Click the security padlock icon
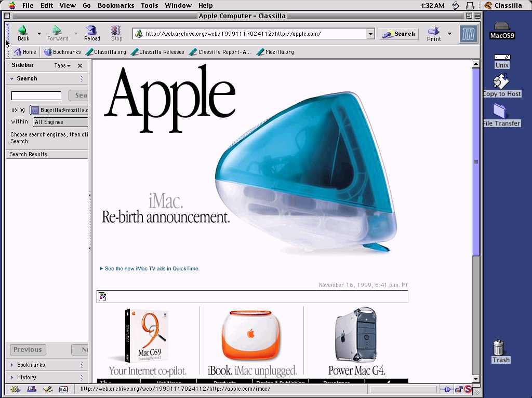 pos(459,389)
